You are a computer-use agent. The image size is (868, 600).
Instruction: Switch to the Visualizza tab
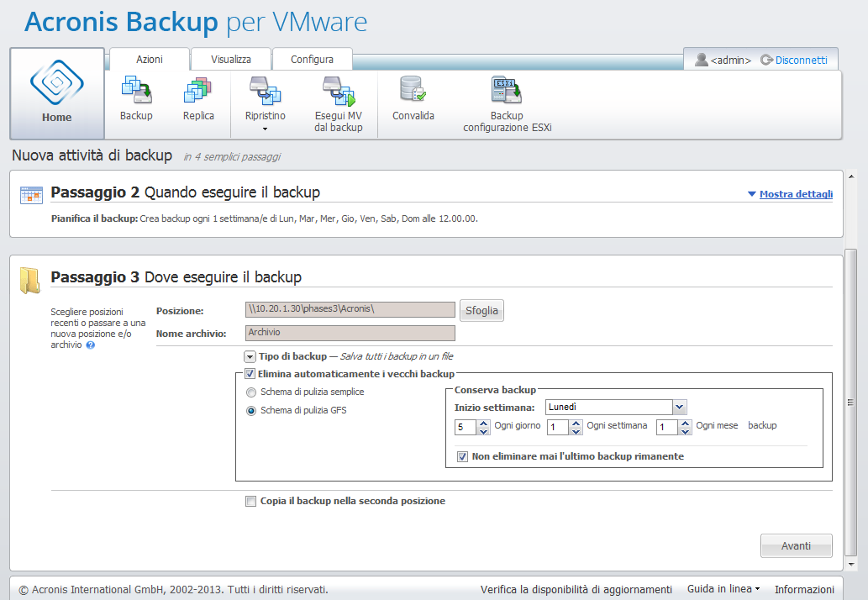click(x=231, y=59)
